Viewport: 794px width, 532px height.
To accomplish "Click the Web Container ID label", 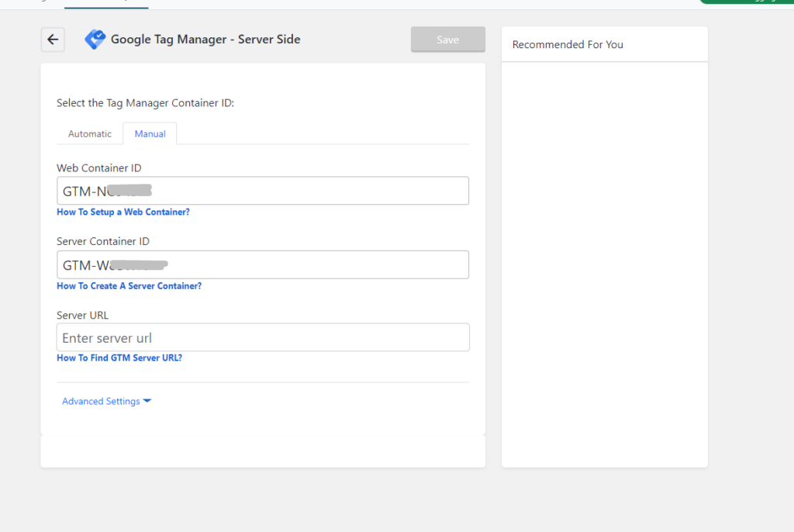I will 99,168.
